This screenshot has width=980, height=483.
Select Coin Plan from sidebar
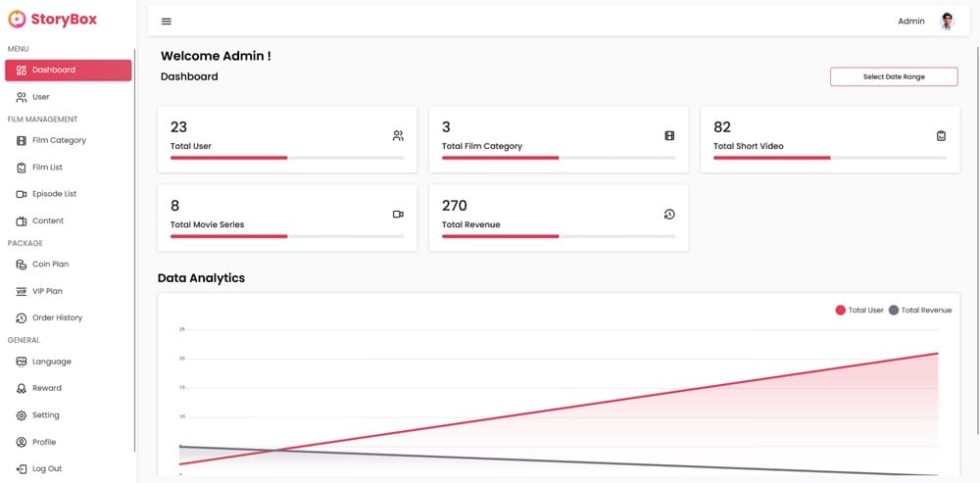point(50,265)
